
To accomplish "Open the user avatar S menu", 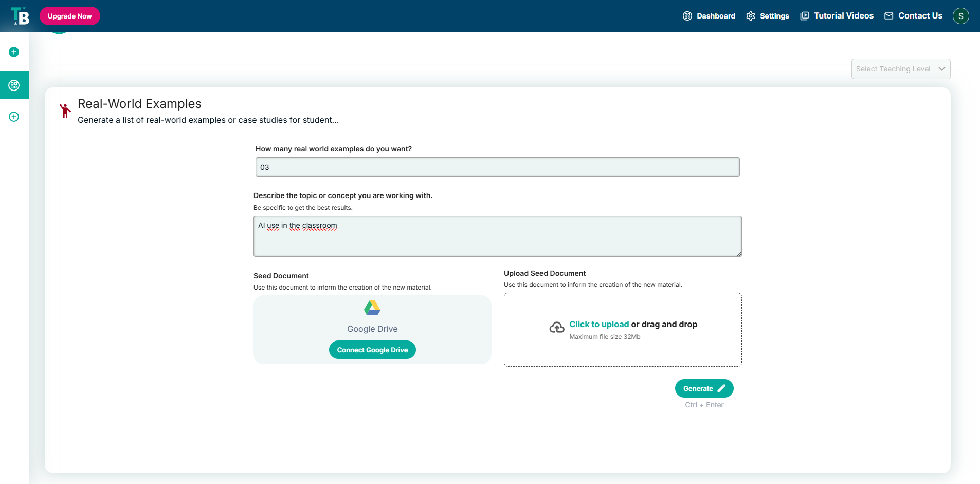I will click(x=960, y=16).
